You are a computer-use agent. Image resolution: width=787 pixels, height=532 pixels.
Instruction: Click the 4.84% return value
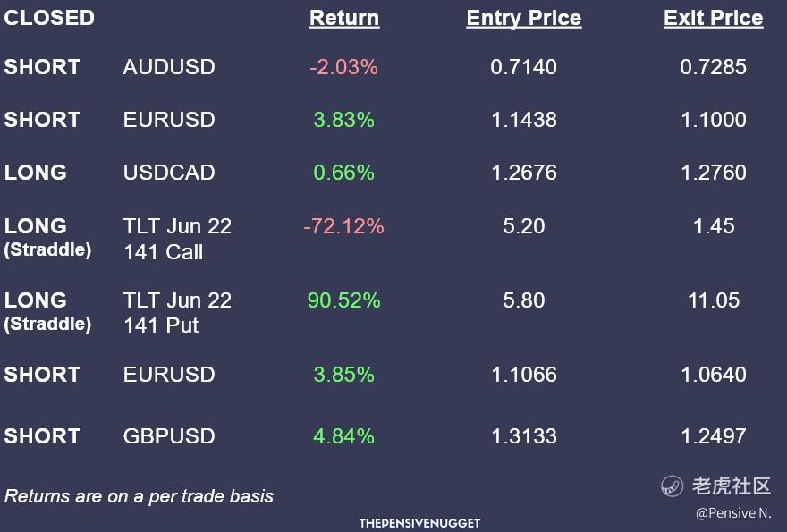point(343,436)
